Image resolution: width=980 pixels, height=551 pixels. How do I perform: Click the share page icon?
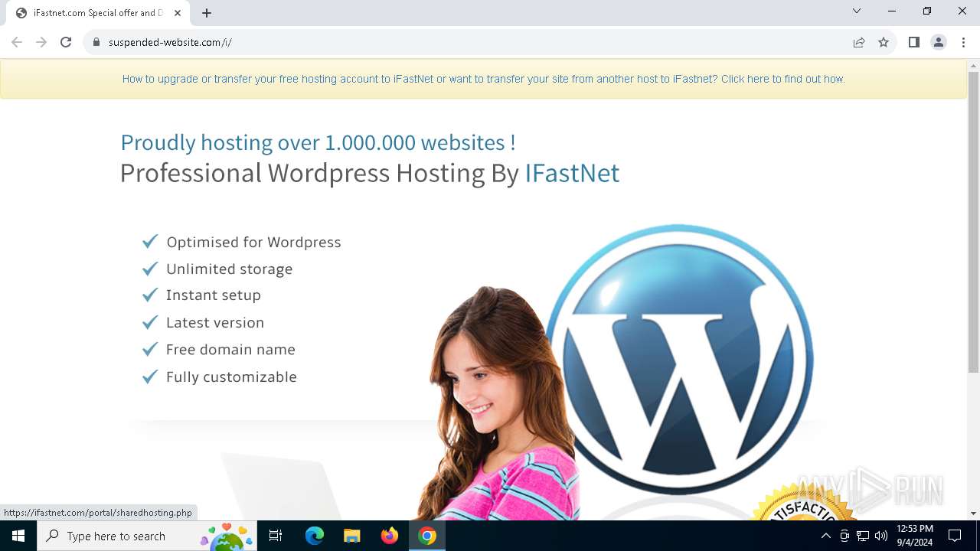pyautogui.click(x=859, y=42)
